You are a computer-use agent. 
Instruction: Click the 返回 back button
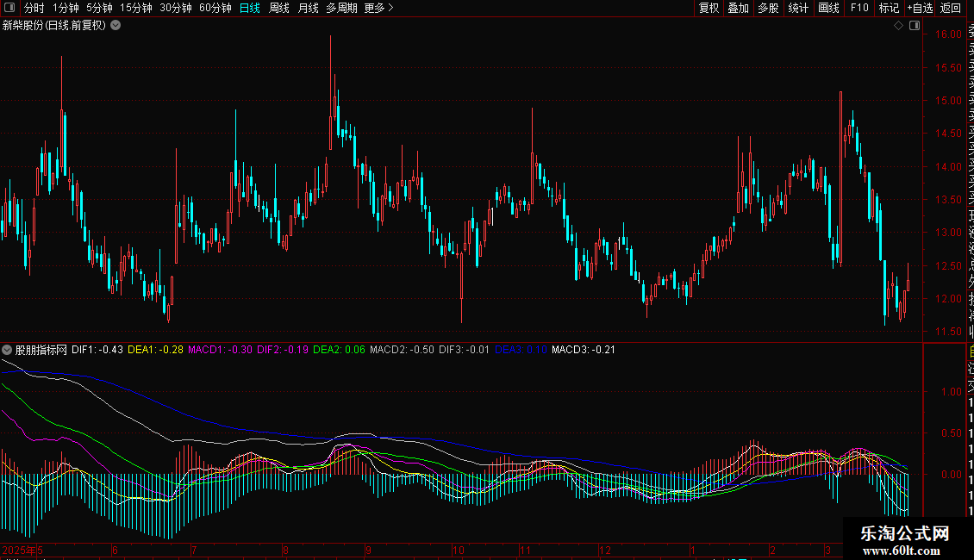(x=951, y=8)
